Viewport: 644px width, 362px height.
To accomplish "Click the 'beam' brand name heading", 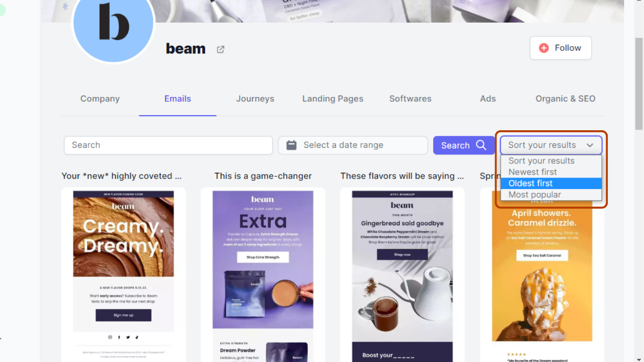I will tap(186, 49).
